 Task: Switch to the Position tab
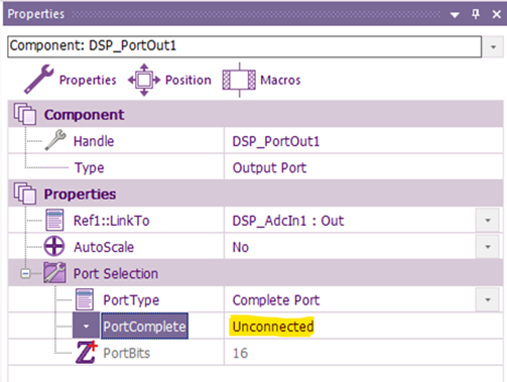coord(170,80)
